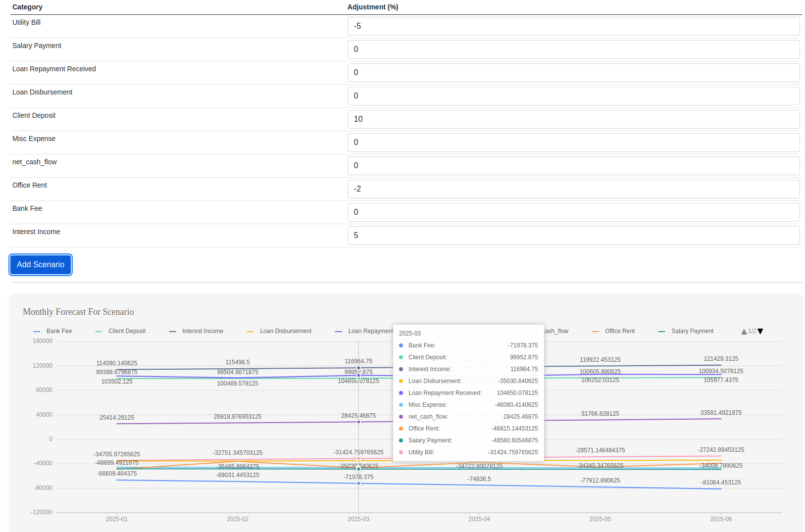Go to previous legend page arrow

(744, 332)
